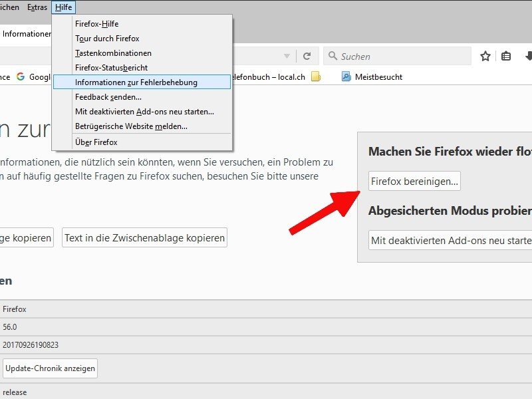Open the bookmarks list icon
The image size is (532, 399).
tap(506, 57)
